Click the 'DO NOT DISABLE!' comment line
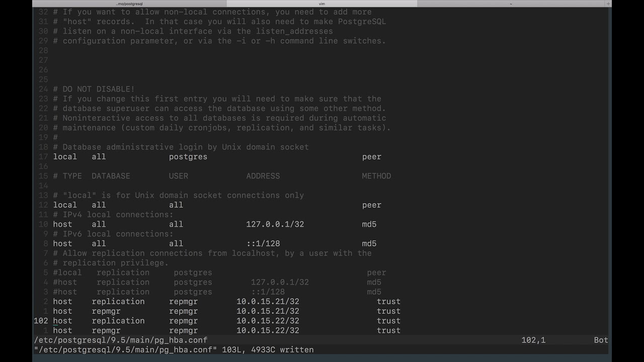This screenshot has height=362, width=644. pos(94,89)
